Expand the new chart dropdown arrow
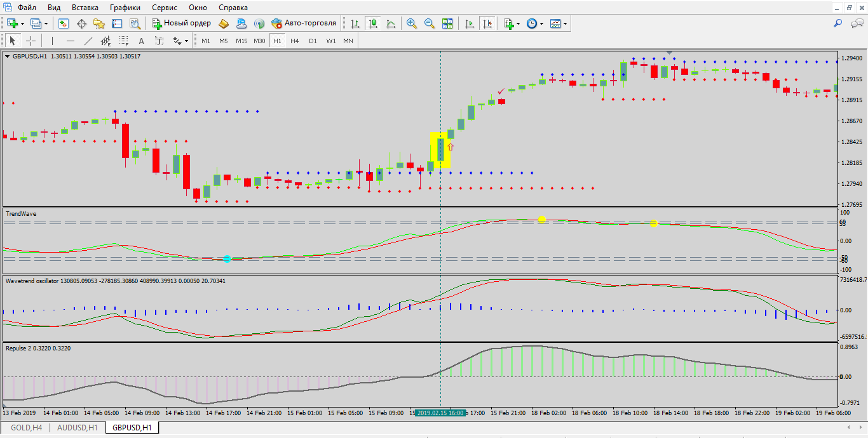Screen dimensions: 868x438 23,23
